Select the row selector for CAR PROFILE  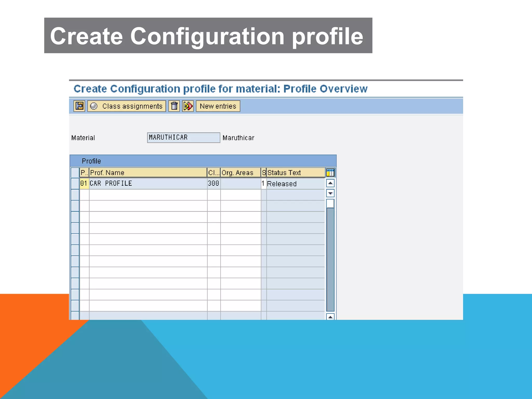point(75,183)
